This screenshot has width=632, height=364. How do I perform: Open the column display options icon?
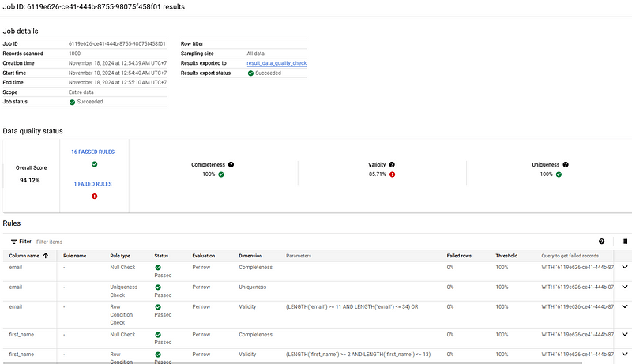(x=625, y=242)
